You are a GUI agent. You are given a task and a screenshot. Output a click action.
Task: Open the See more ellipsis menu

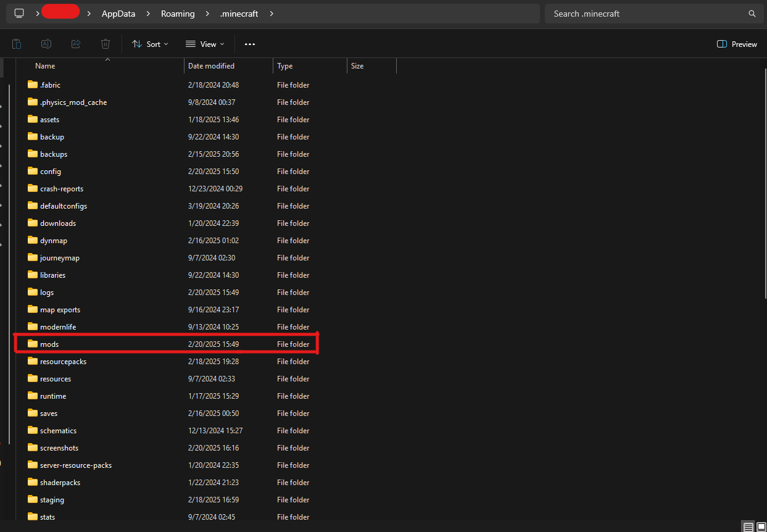pos(250,44)
